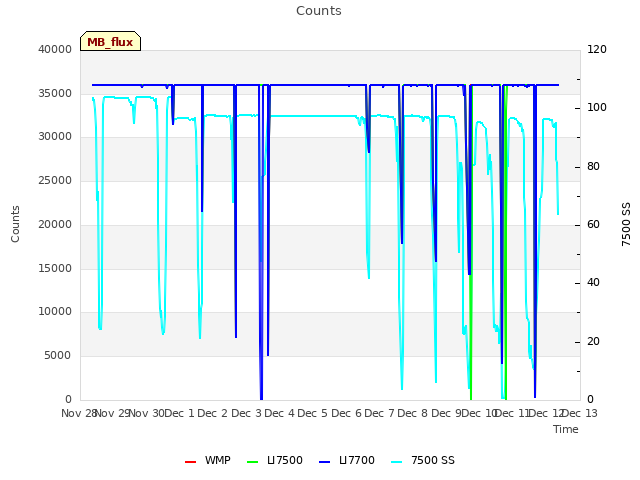Image resolution: width=640 pixels, height=480 pixels.
Task: Click the 5000 tick label
Action: [x=58, y=356]
